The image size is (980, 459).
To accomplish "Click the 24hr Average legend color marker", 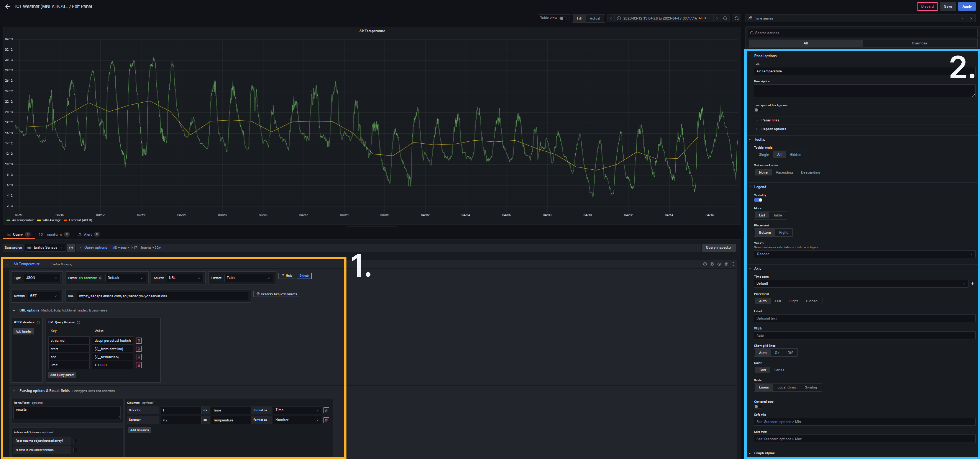I will (39, 220).
